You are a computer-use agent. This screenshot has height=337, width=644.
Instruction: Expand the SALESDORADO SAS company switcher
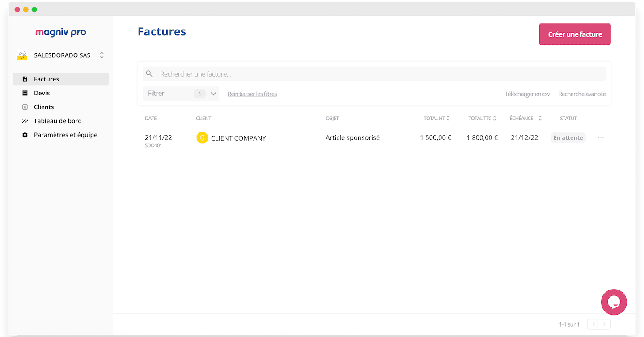click(102, 55)
